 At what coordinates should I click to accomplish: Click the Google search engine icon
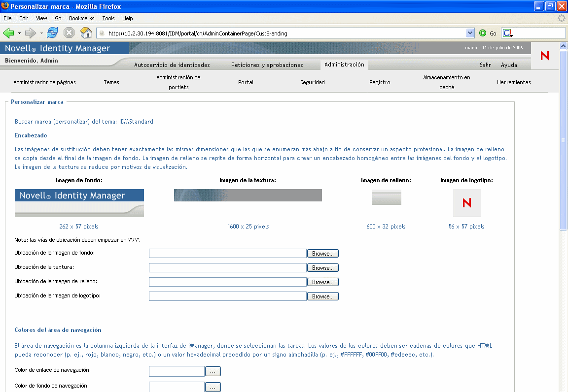507,33
